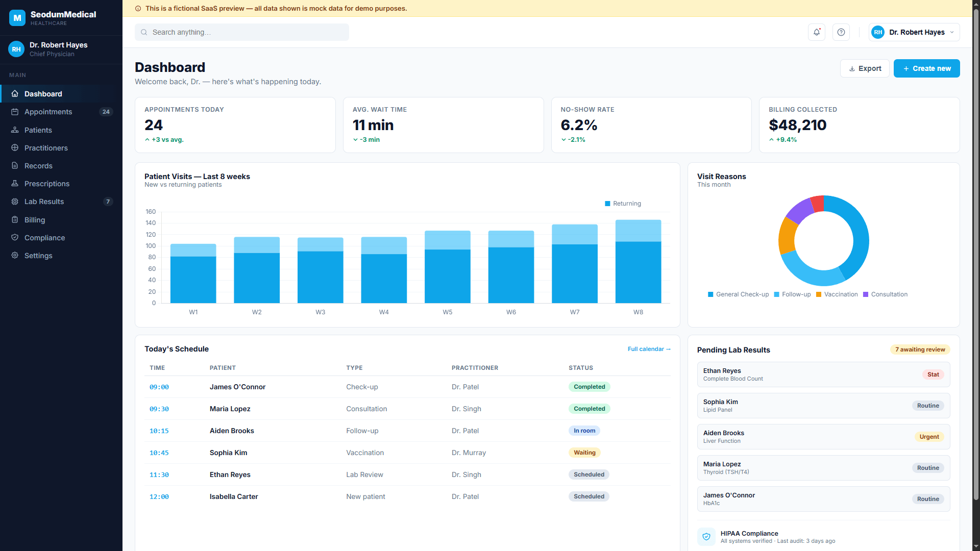
Task: Open Practitioners in the sidebar
Action: (61, 148)
